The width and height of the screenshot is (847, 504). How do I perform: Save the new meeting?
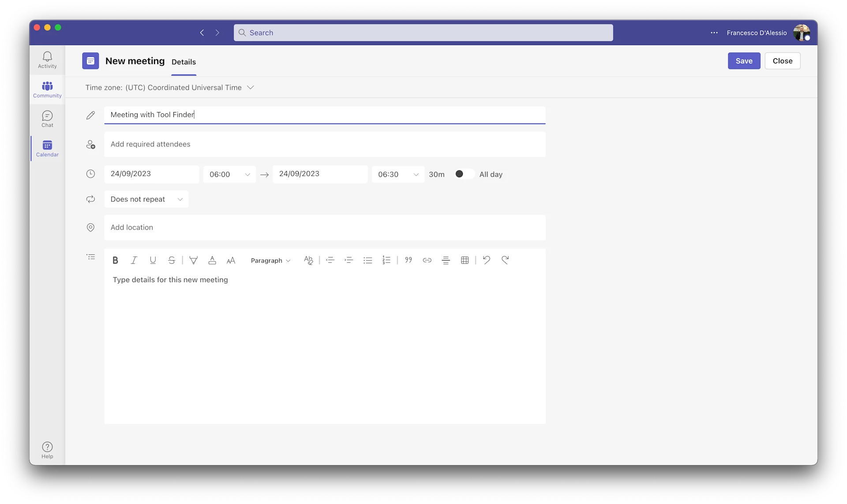click(x=744, y=61)
